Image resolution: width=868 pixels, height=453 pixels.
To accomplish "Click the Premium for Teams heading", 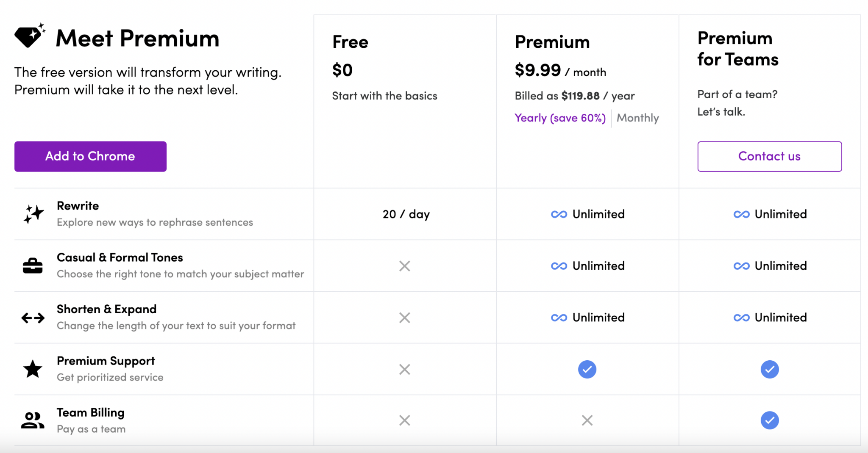I will [738, 49].
